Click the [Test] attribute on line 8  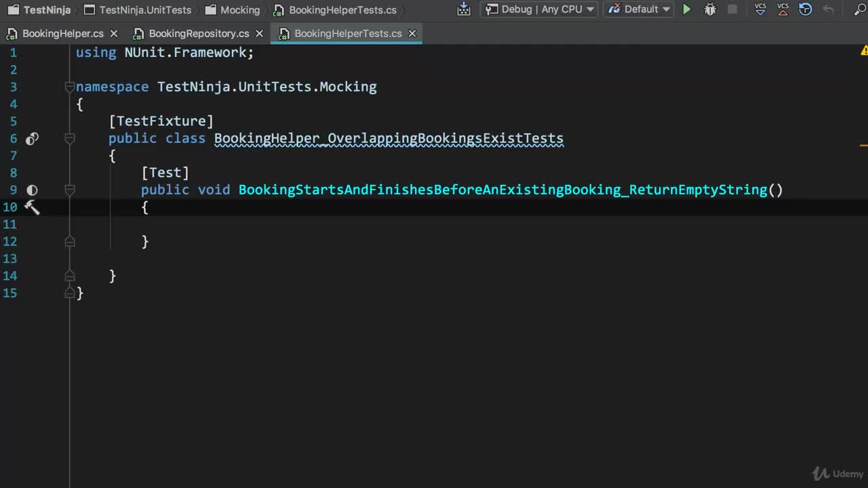click(165, 173)
